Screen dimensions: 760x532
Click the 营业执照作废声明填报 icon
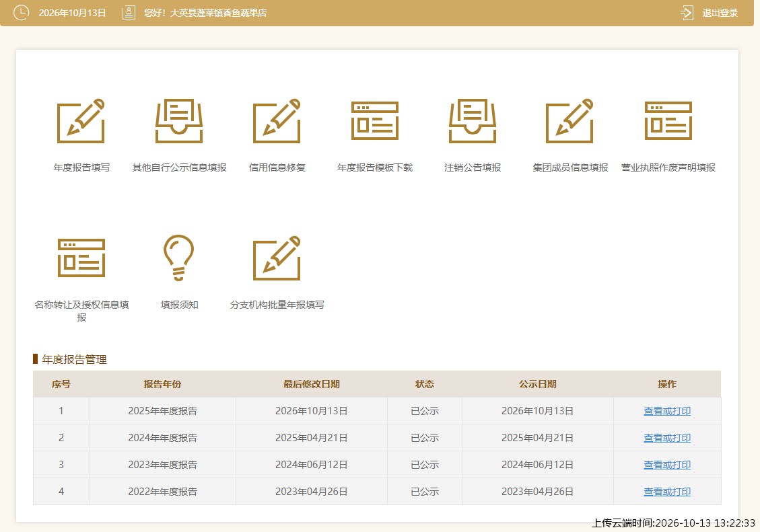(668, 121)
